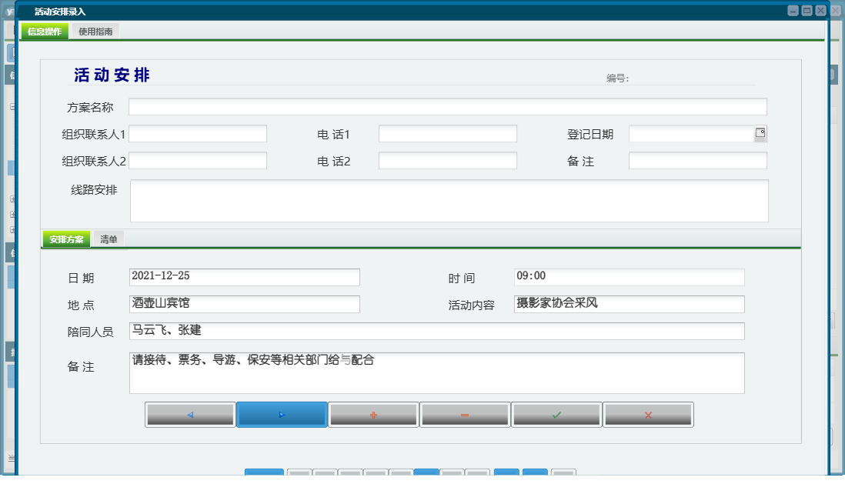Click the 活动内容 field with 摄影家协会采风

(x=629, y=304)
